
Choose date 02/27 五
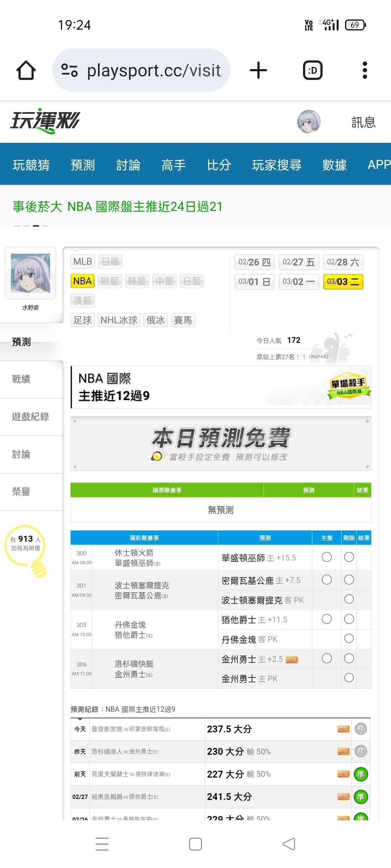click(299, 262)
